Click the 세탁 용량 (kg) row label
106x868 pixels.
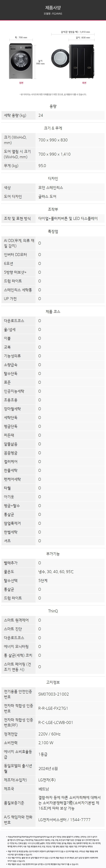pos(15,115)
